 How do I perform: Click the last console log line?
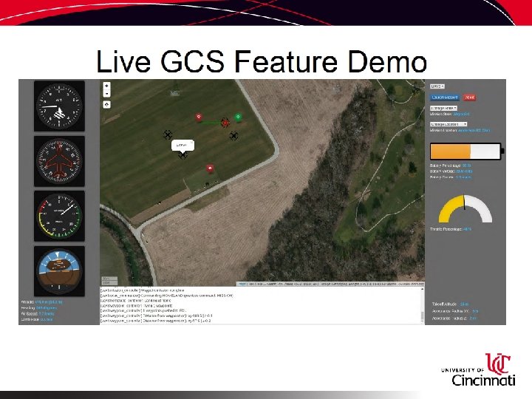point(156,321)
